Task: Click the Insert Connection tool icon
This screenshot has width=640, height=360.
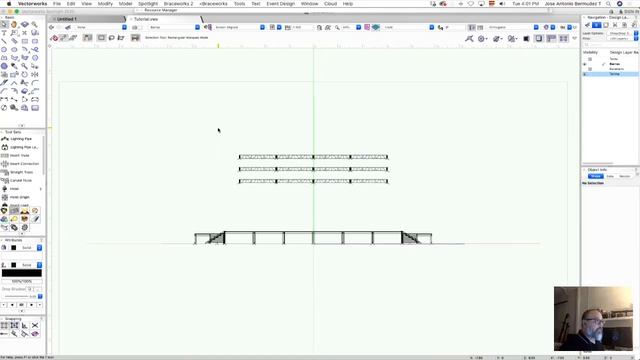Action: pyautogui.click(x=5, y=164)
